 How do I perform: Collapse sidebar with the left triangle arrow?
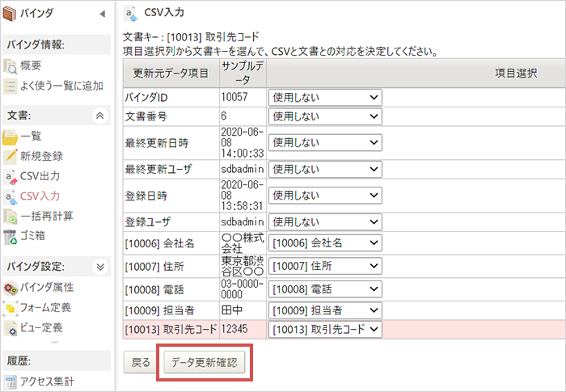102,14
